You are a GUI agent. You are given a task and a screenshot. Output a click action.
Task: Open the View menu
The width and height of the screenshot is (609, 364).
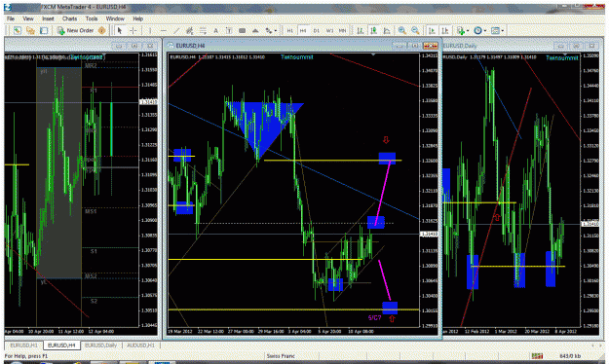28,18
